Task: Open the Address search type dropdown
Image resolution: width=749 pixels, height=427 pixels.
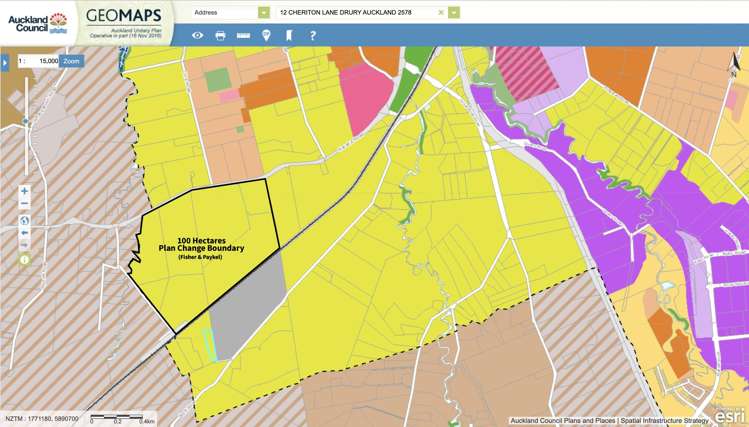Action: 264,12
